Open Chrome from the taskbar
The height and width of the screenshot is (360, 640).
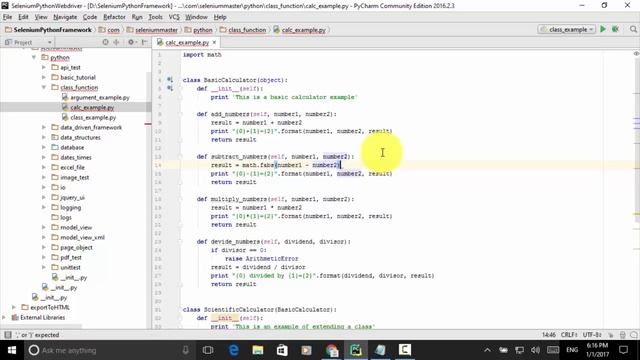(x=331, y=350)
